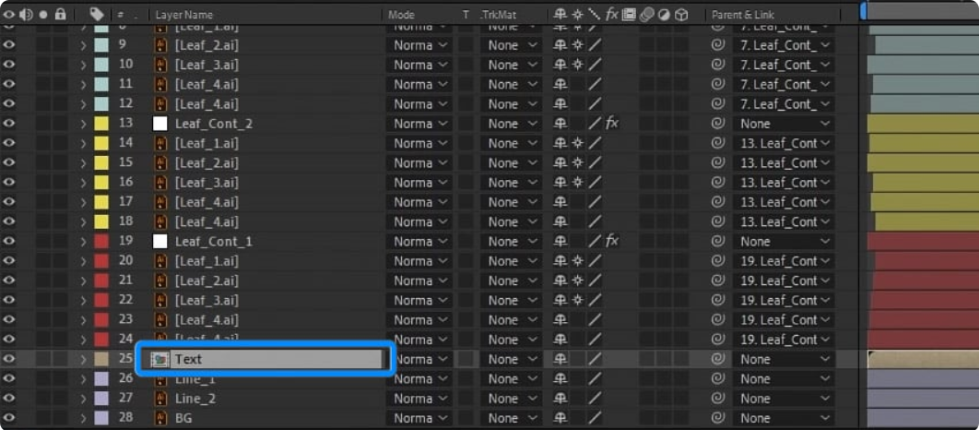Image resolution: width=980 pixels, height=430 pixels.
Task: Select the Line_2 layer name
Action: [x=195, y=398]
